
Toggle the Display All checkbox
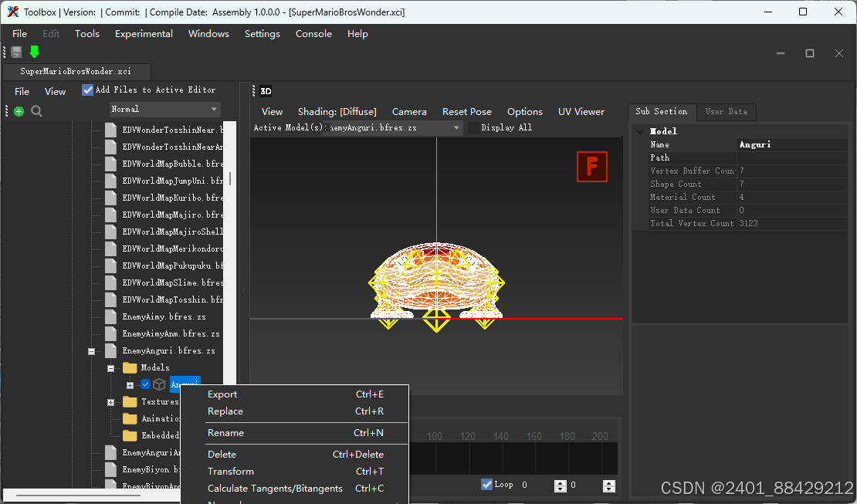coord(474,128)
